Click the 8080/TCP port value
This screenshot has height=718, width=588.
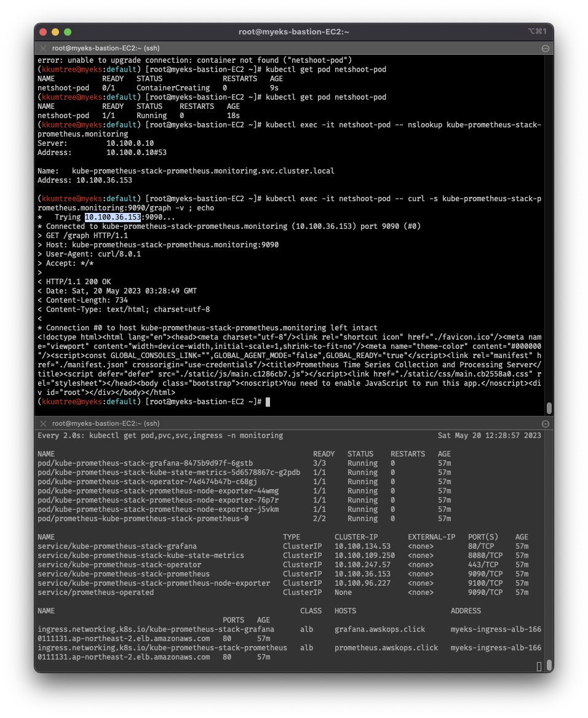tap(485, 556)
